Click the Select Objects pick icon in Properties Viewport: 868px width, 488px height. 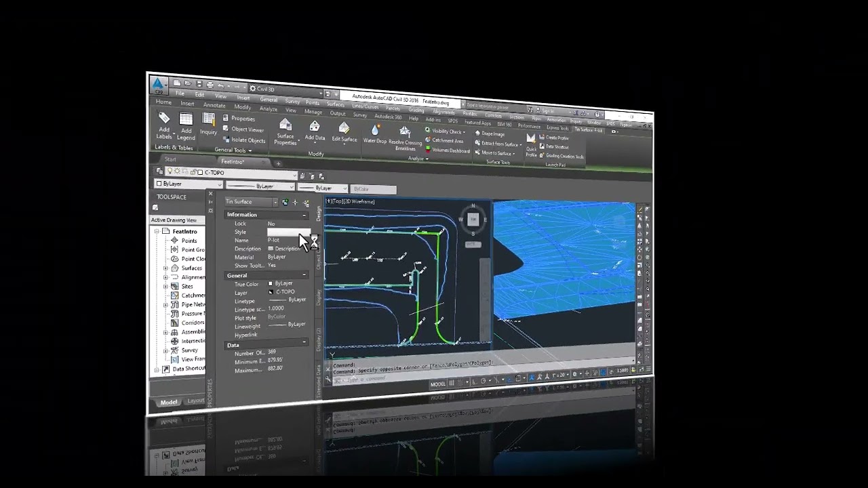(295, 203)
